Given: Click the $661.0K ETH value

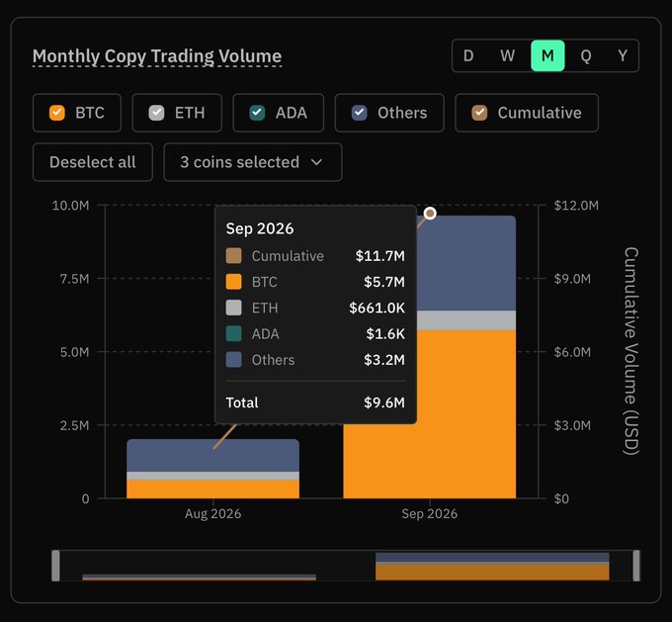Looking at the screenshot, I should pos(378,308).
